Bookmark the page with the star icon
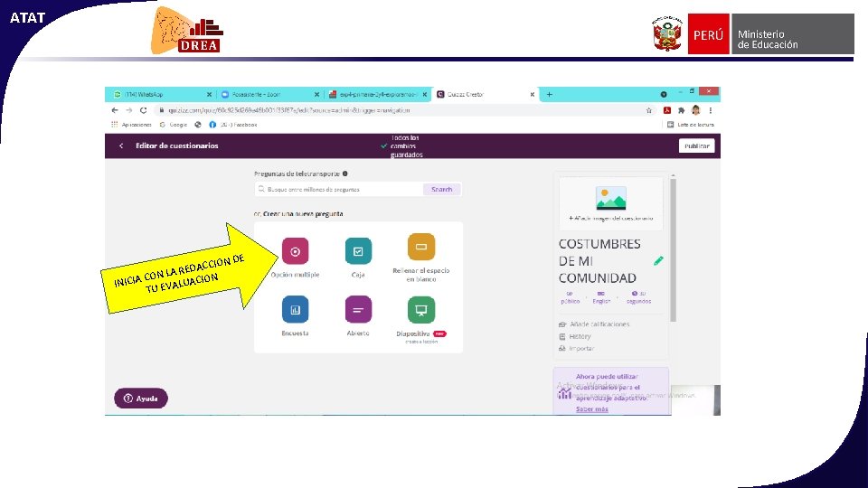868x488 pixels. click(649, 110)
